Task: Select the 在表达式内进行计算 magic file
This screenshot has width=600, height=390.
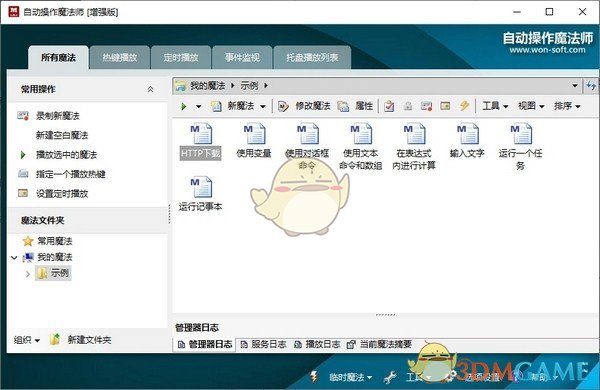Action: point(414,147)
